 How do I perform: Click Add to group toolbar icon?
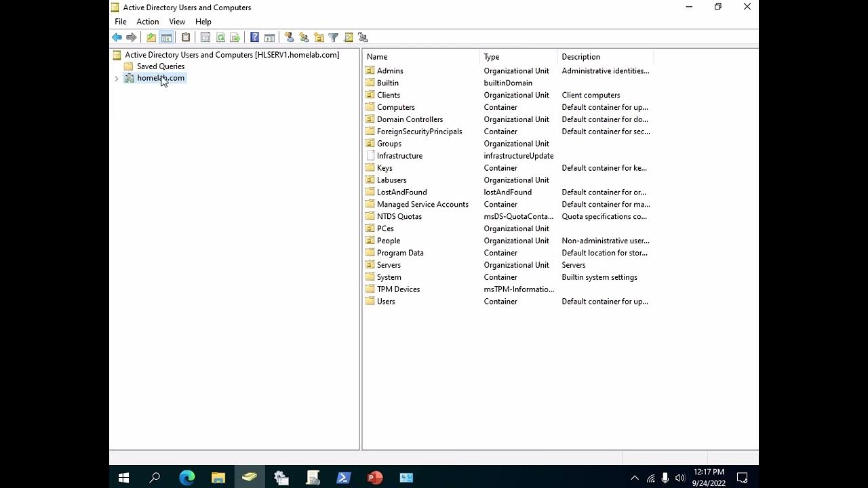[363, 37]
